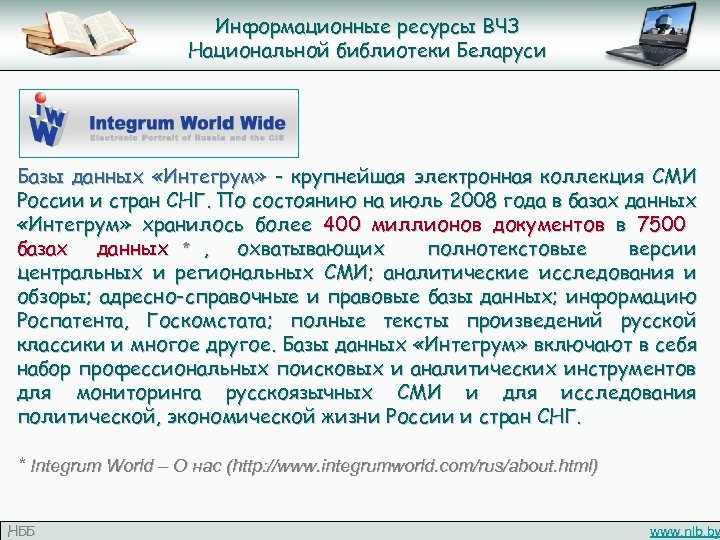Open the www.nlb.by link in footer
720x540 pixels.
point(684,532)
